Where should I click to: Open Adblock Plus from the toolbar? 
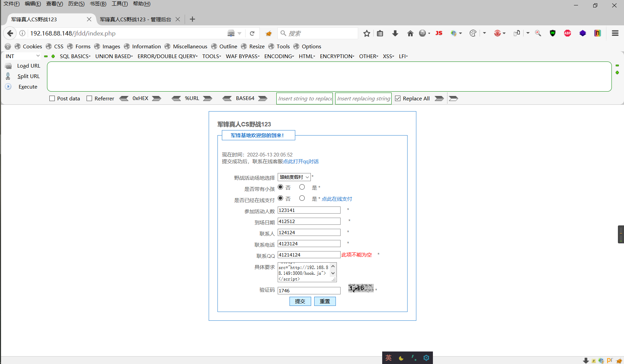pyautogui.click(x=567, y=33)
